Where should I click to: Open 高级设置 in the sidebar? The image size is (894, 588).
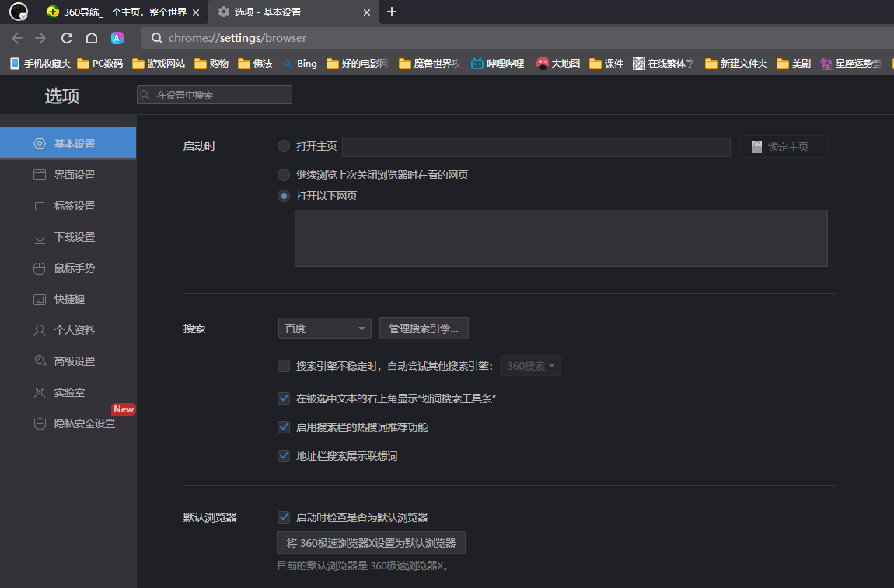tap(70, 360)
